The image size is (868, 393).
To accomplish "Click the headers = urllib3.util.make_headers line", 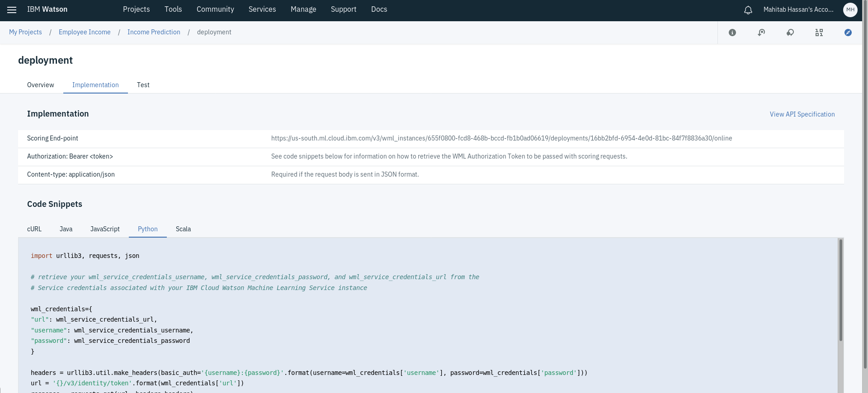I will 309,373.
